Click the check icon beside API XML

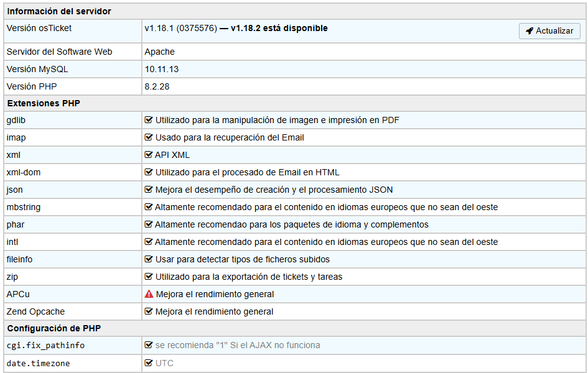point(149,155)
